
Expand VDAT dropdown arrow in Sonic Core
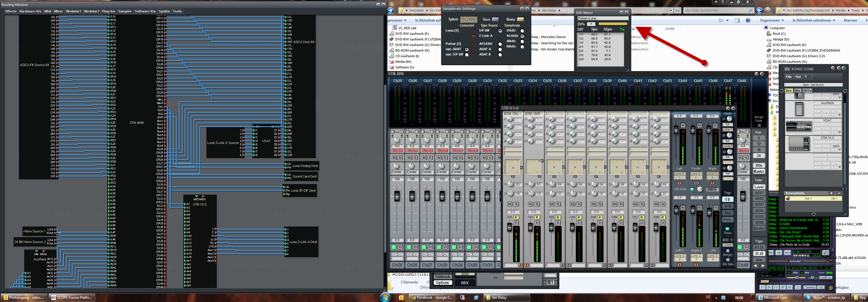pyautogui.click(x=840, y=132)
